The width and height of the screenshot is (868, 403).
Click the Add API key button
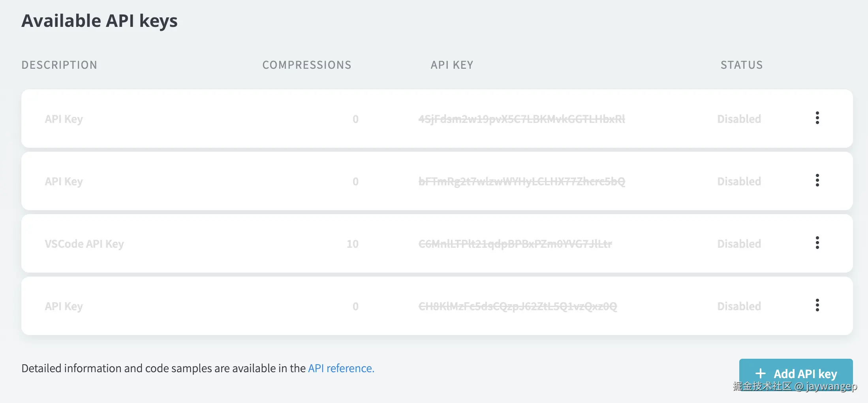[795, 373]
